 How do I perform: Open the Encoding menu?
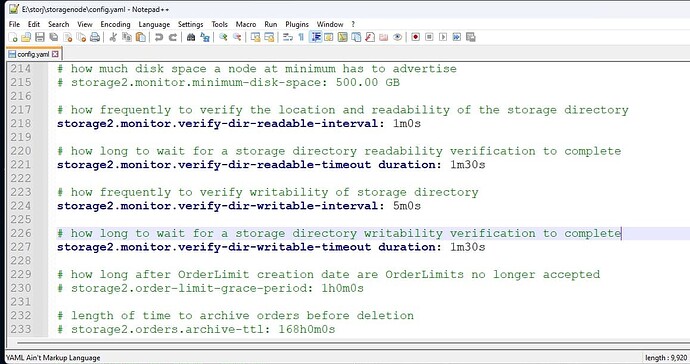[115, 24]
